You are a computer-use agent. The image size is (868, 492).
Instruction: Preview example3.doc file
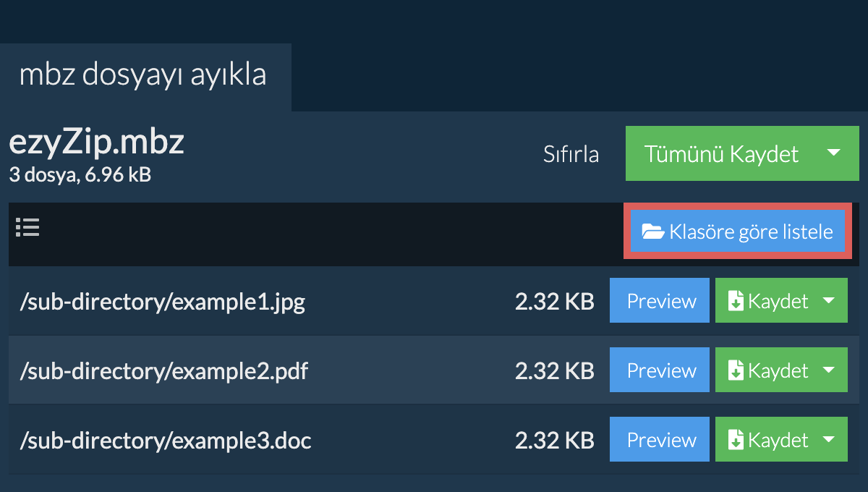tap(660, 439)
